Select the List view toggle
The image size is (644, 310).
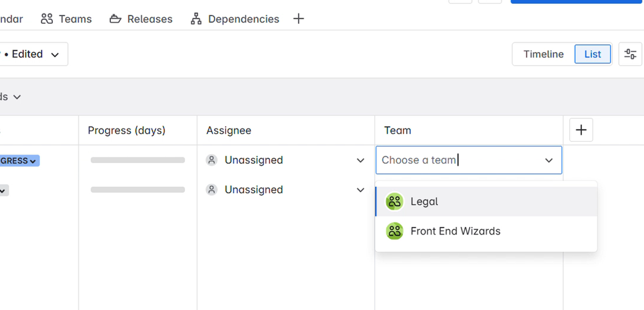pyautogui.click(x=592, y=54)
